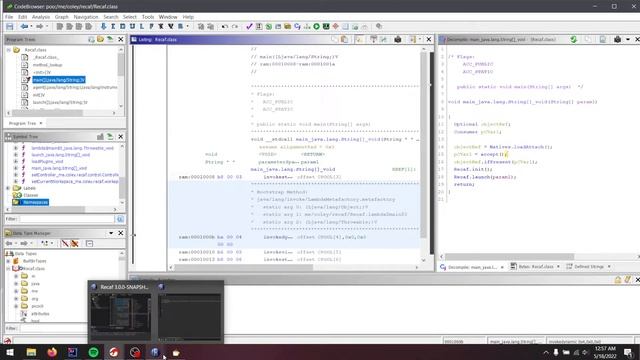Screen dimensions: 640x360
Task: Expand the Labels folder in Symbol Tree
Action: (x=8, y=188)
